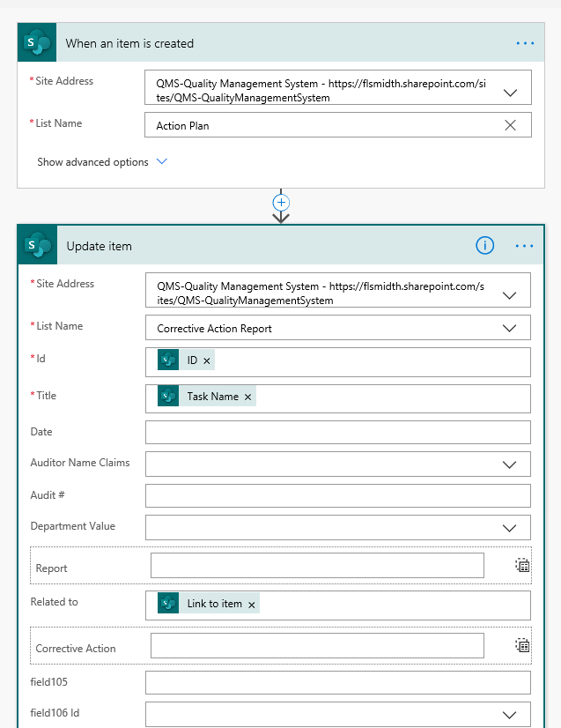Click the 'Link to item' token label

(x=214, y=603)
